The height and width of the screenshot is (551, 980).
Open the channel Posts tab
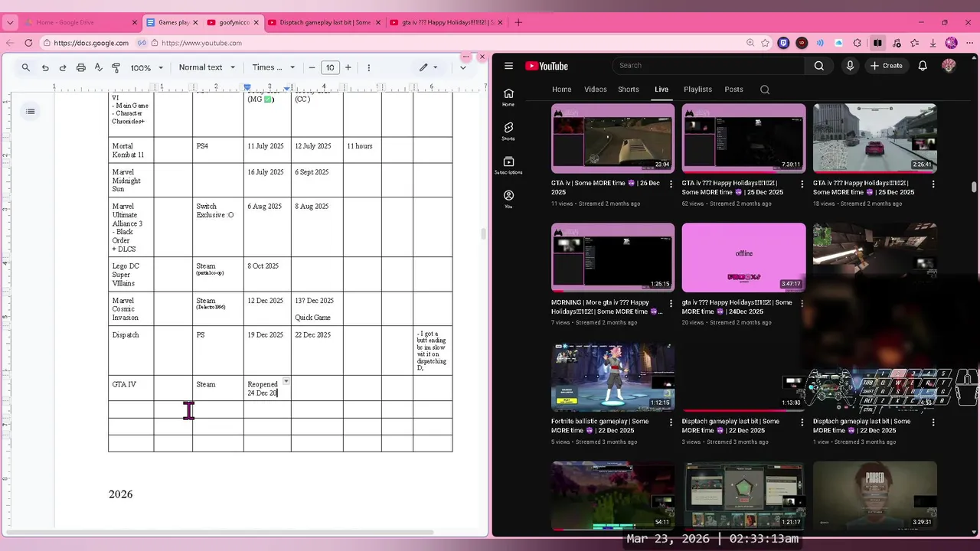click(x=733, y=90)
